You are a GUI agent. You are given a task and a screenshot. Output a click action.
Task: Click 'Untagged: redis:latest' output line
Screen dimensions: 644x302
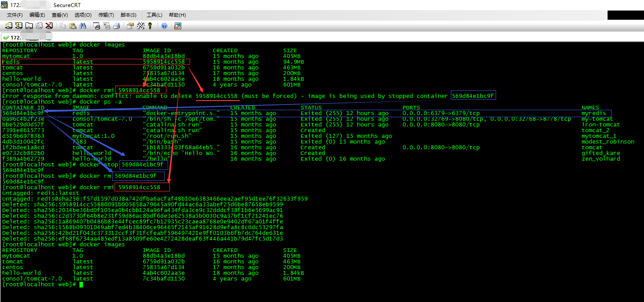(x=41, y=193)
